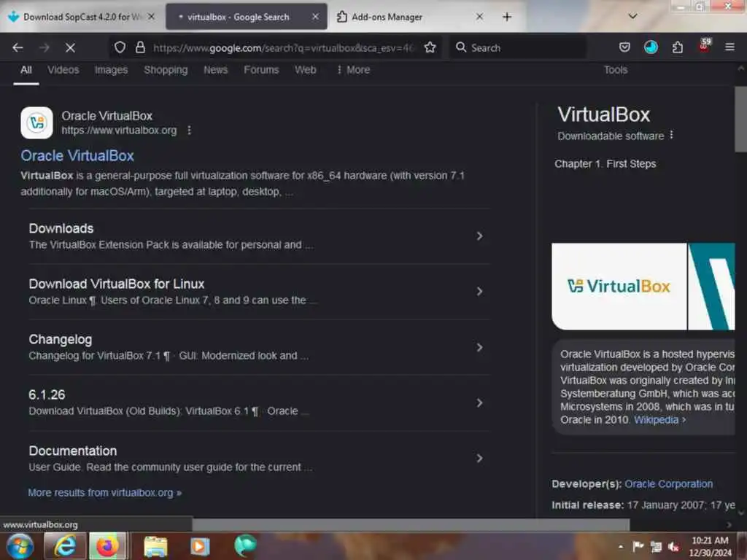Expand the More search filters menu

pos(353,70)
